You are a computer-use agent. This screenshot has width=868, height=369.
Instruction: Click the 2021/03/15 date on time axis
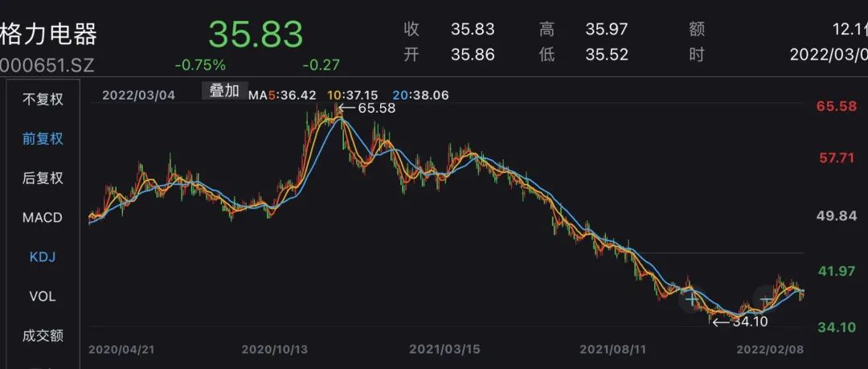pyautogui.click(x=444, y=350)
